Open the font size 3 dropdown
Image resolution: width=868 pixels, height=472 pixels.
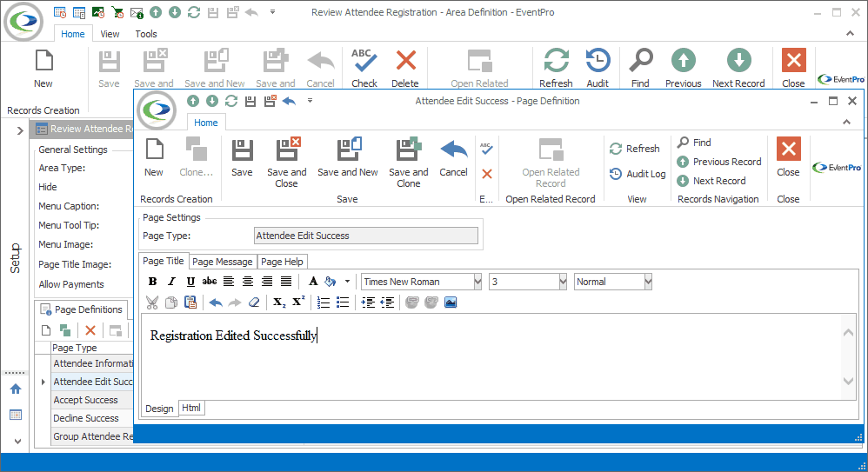(x=563, y=282)
